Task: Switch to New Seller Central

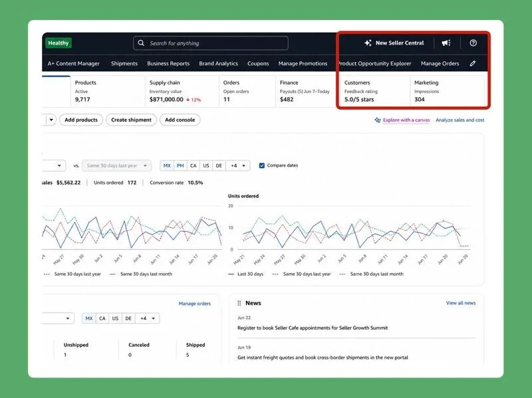Action: pyautogui.click(x=394, y=43)
